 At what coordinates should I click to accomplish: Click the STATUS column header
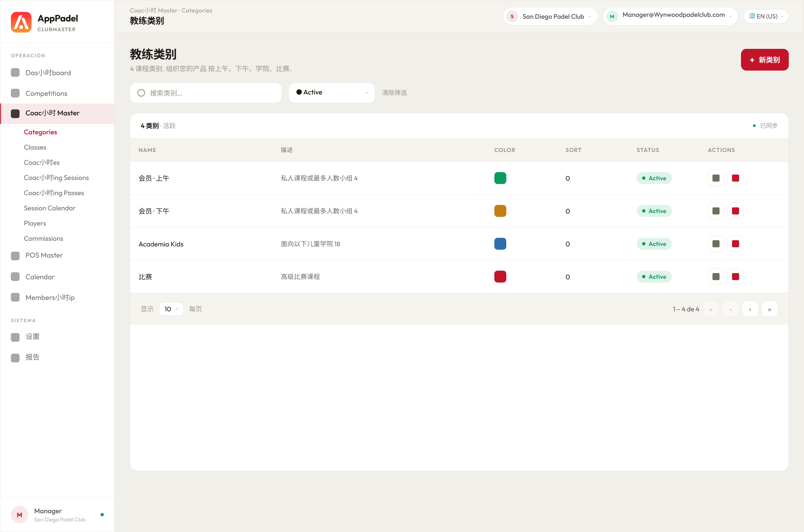tap(648, 150)
